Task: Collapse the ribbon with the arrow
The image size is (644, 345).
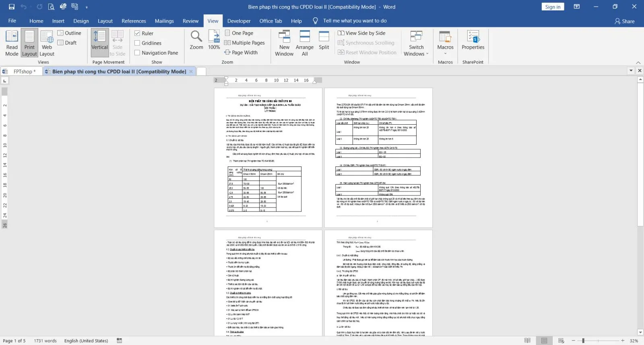Action: [x=638, y=62]
